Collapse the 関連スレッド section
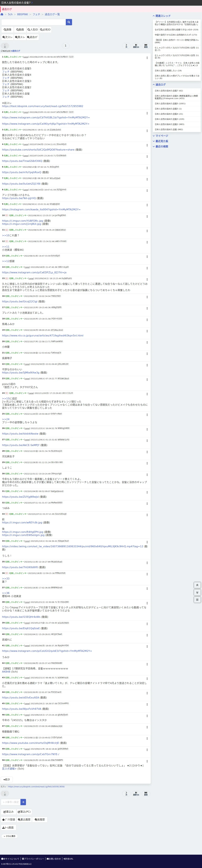Viewport: 202px width, 868px height. coord(162,16)
